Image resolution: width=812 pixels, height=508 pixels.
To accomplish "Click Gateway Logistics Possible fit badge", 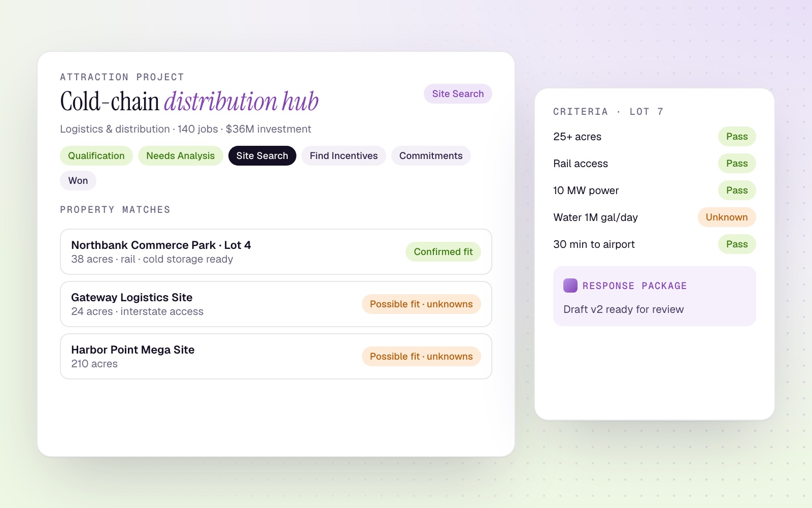I will pyautogui.click(x=421, y=304).
